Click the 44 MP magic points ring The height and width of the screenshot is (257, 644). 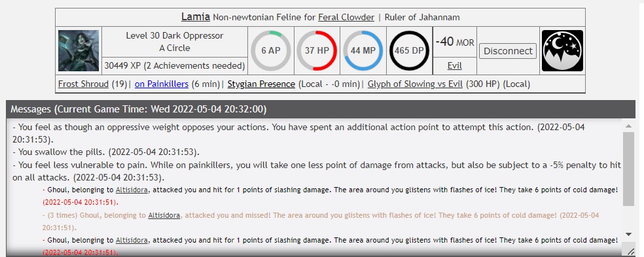click(x=363, y=50)
